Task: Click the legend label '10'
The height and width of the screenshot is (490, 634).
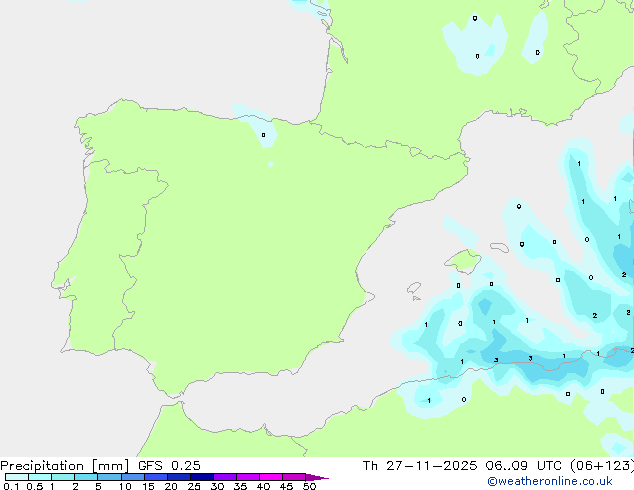Action: pyautogui.click(x=125, y=486)
